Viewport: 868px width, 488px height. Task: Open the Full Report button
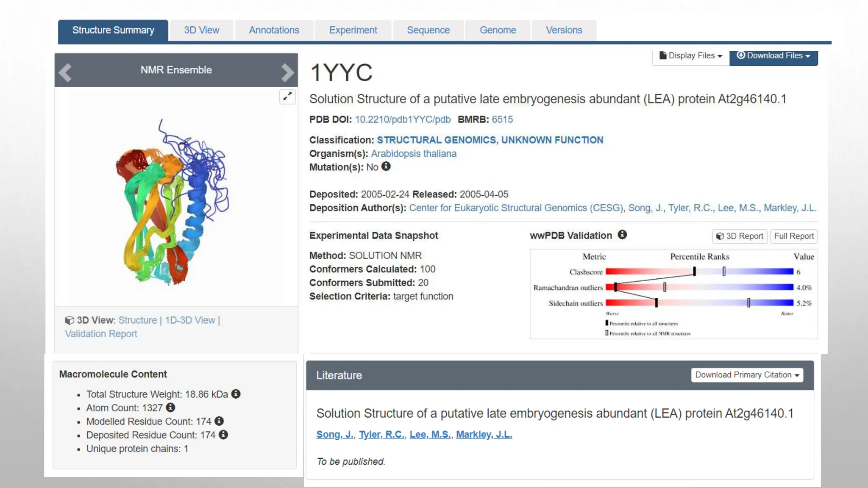click(794, 236)
